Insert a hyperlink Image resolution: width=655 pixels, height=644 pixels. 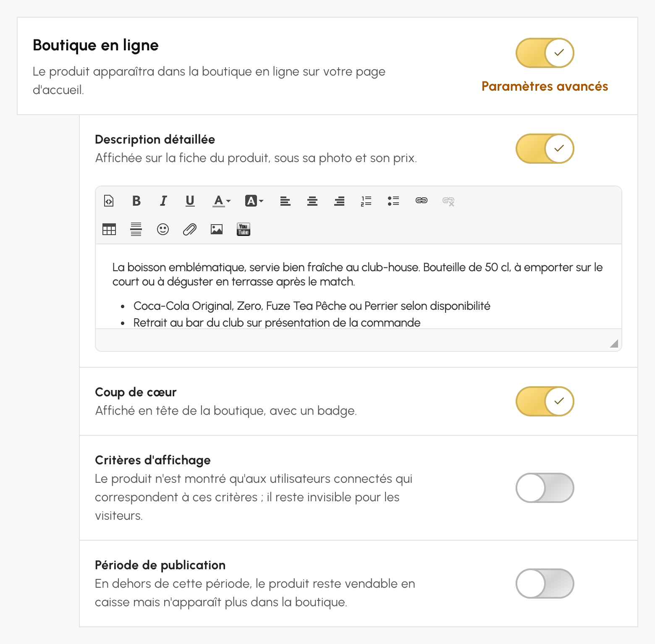422,201
